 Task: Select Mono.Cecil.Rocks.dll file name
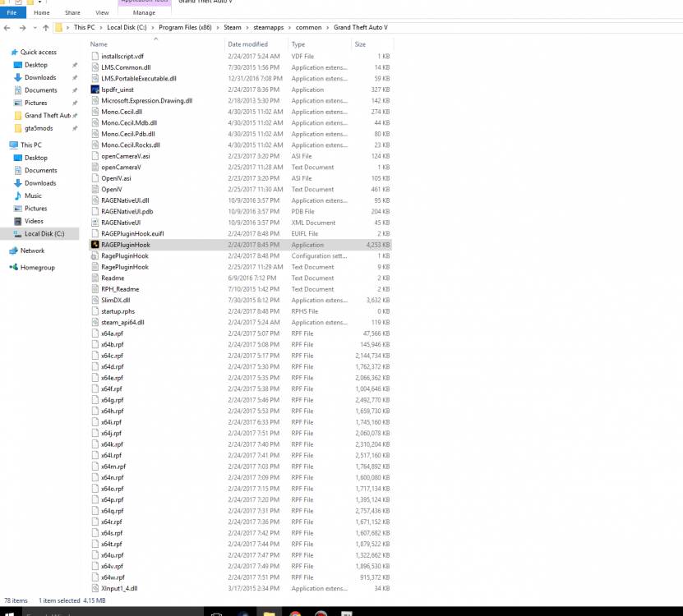(131, 145)
